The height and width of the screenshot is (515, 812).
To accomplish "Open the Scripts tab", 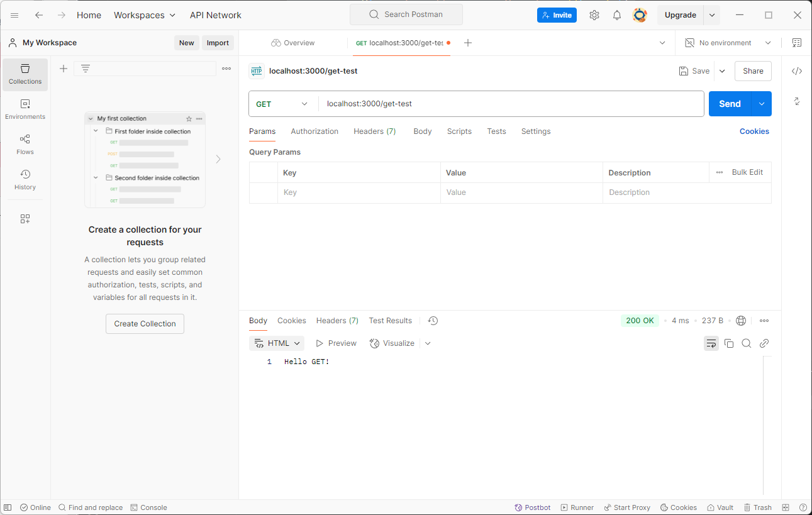I will tap(459, 131).
